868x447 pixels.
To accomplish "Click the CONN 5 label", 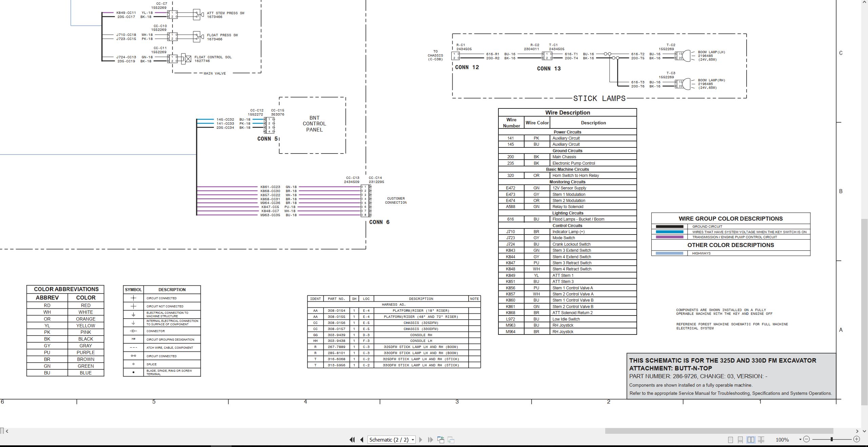I will point(267,139).
